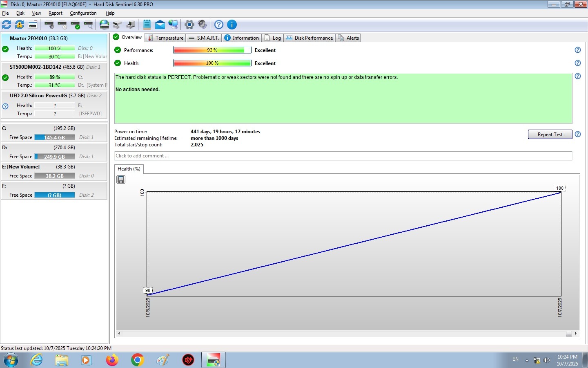
Task: Click the blue notepad report icon
Action: 147,25
